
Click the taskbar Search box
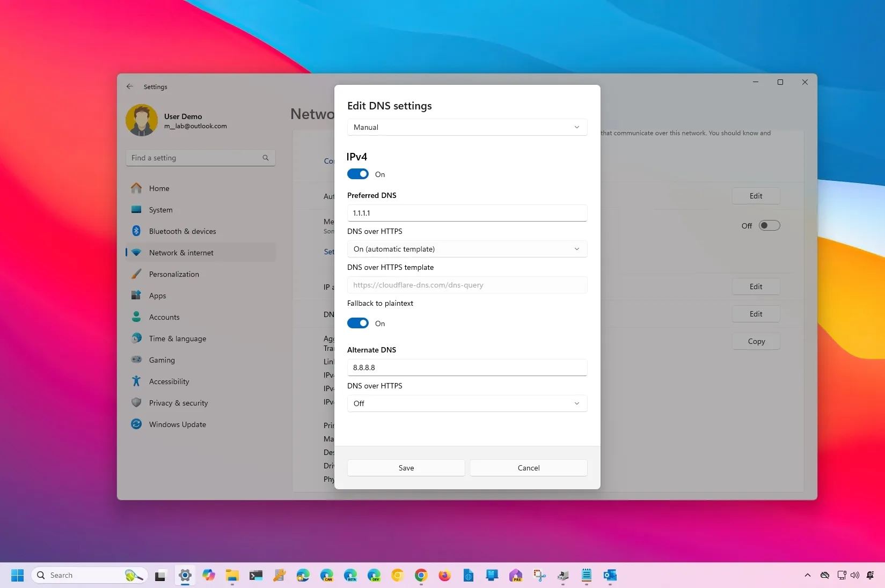[89, 575]
